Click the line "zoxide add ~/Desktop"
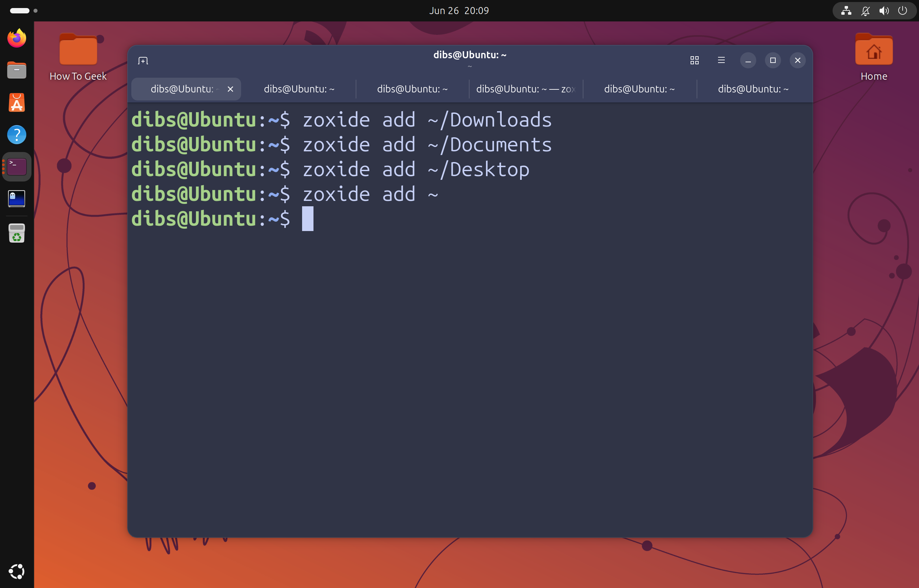This screenshot has width=919, height=588. 416,169
